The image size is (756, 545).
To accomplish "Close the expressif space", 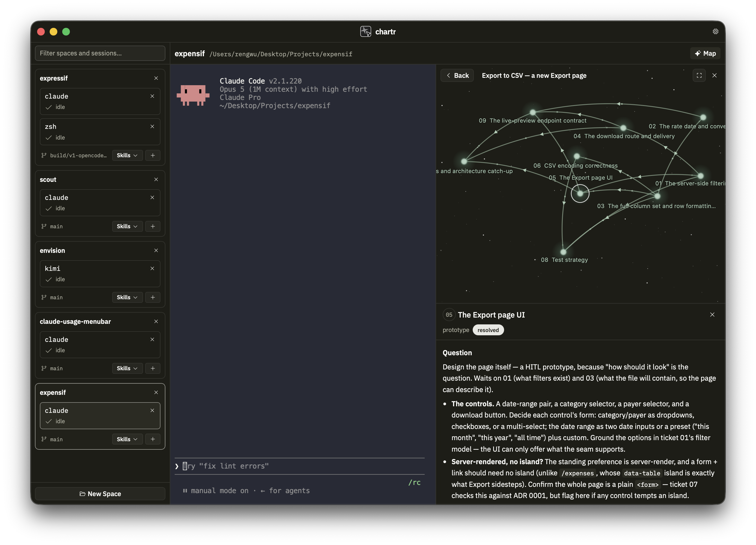I will point(156,78).
